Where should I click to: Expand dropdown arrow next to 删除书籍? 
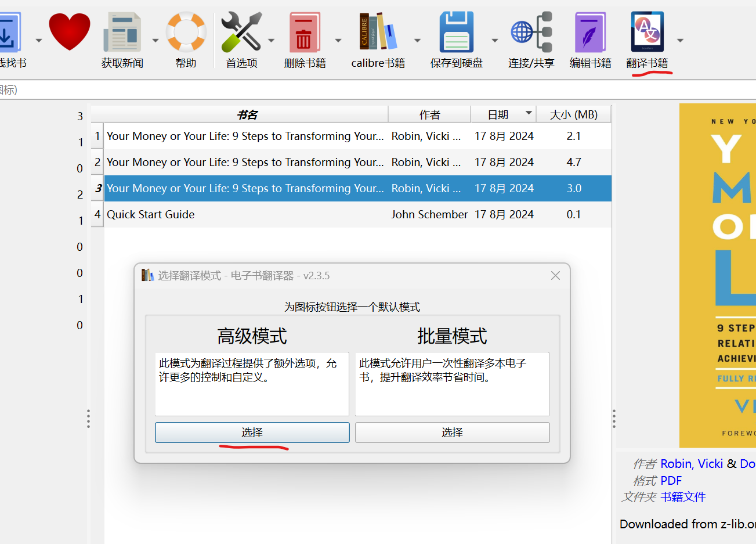point(338,41)
